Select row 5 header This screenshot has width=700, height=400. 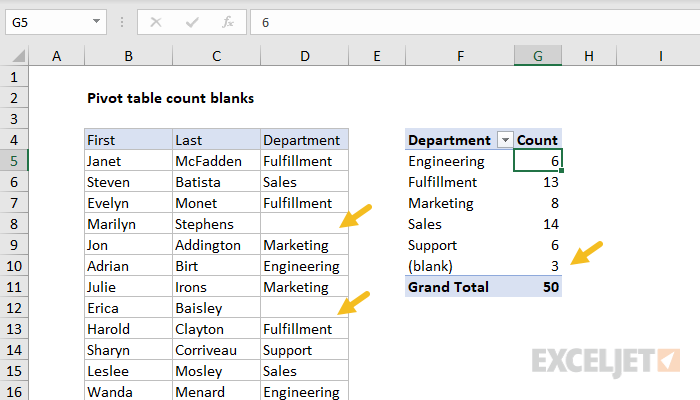point(14,161)
